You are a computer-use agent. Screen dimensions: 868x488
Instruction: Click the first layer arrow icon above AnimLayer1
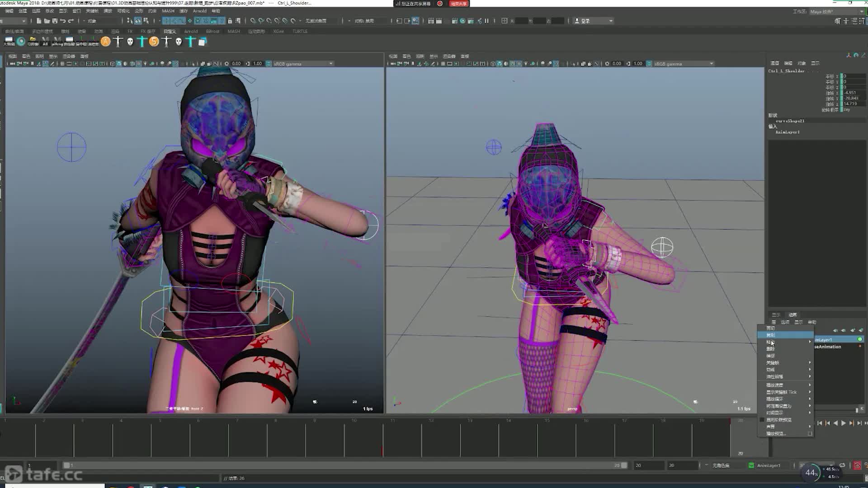(x=835, y=330)
